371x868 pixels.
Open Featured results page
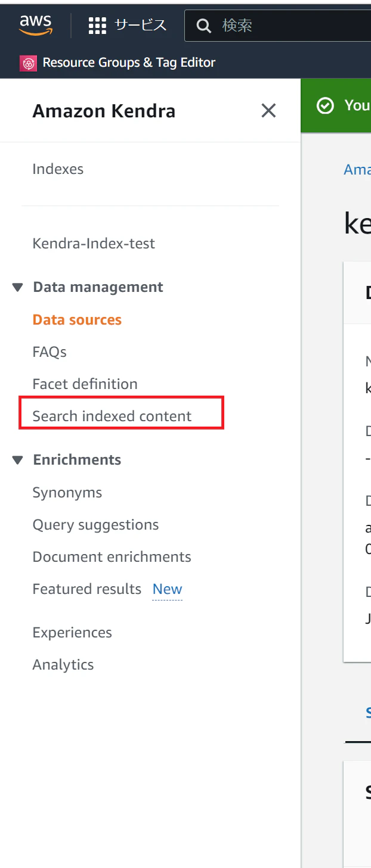86,589
